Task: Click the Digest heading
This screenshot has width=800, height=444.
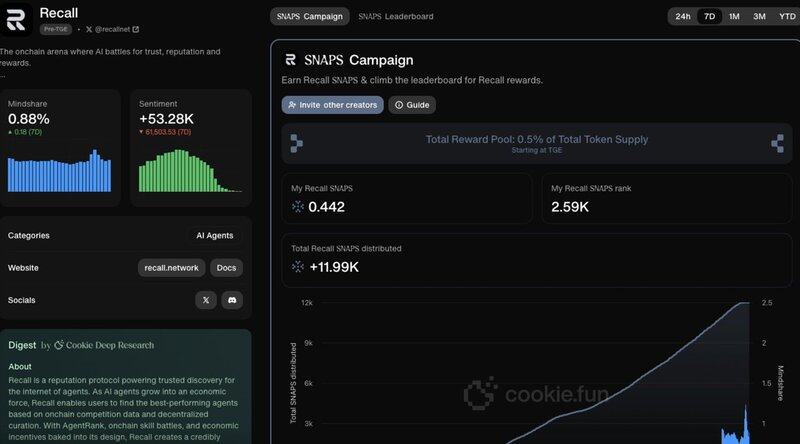Action: [22, 345]
